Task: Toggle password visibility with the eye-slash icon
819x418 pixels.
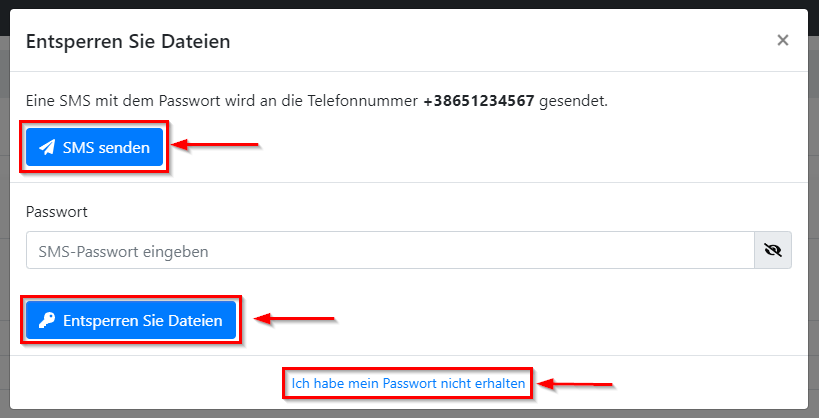Action: point(772,251)
